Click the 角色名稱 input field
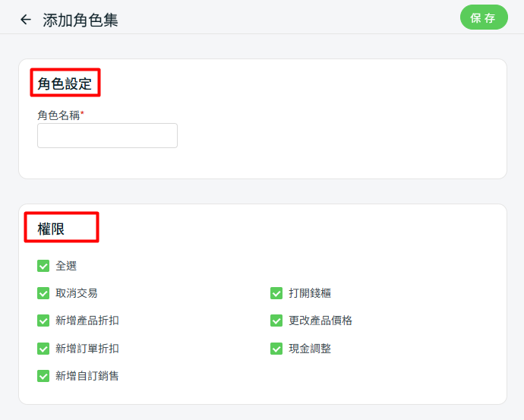The image size is (524, 420). pyautogui.click(x=107, y=135)
